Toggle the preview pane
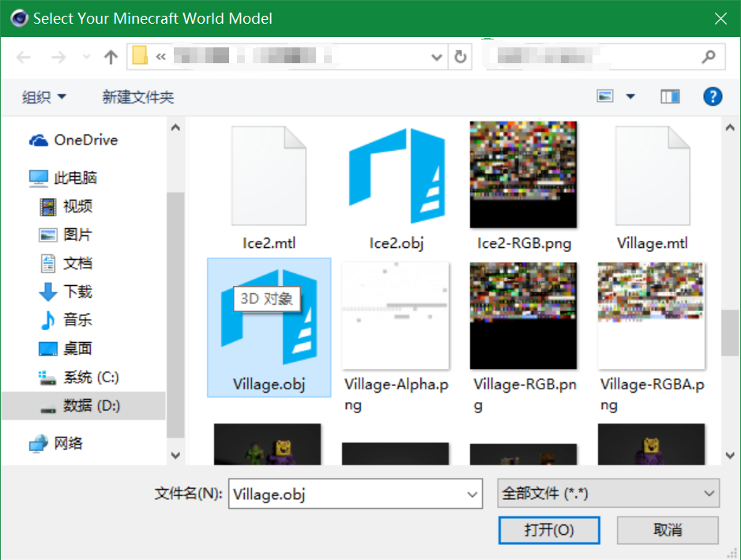This screenshot has height=560, width=741. click(x=670, y=97)
